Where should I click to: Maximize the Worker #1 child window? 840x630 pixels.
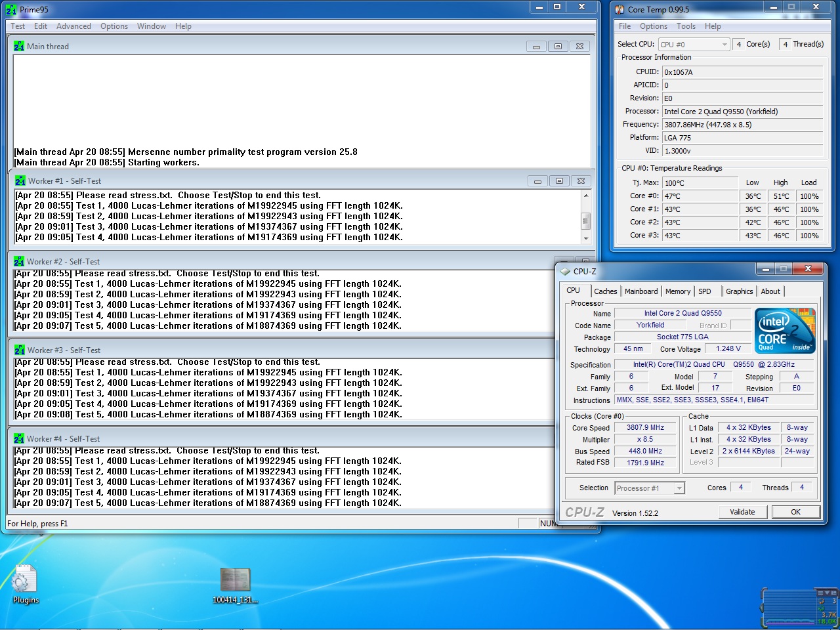pos(559,181)
